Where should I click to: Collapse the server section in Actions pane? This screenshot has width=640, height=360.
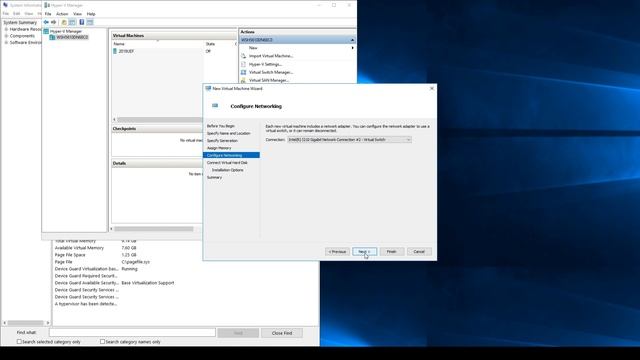(x=352, y=40)
